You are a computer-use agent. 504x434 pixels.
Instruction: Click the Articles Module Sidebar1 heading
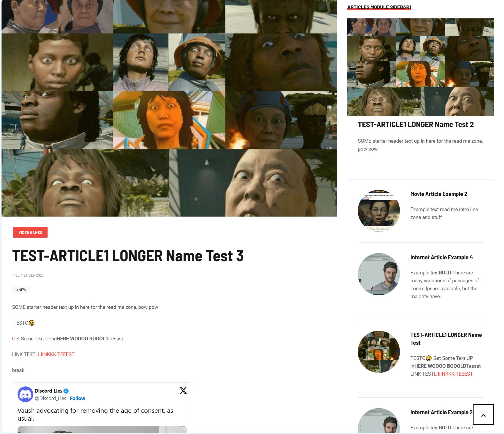[x=379, y=7]
